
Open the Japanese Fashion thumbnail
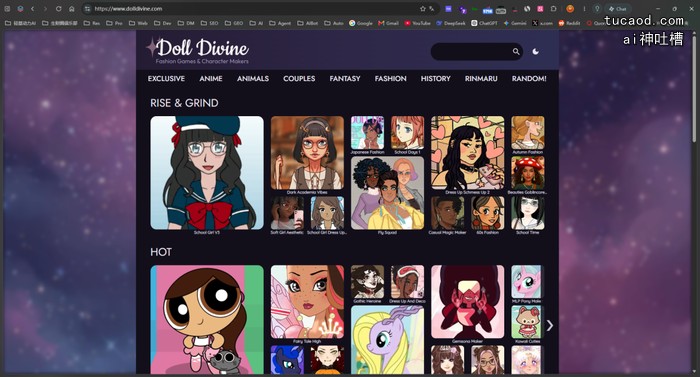(367, 133)
